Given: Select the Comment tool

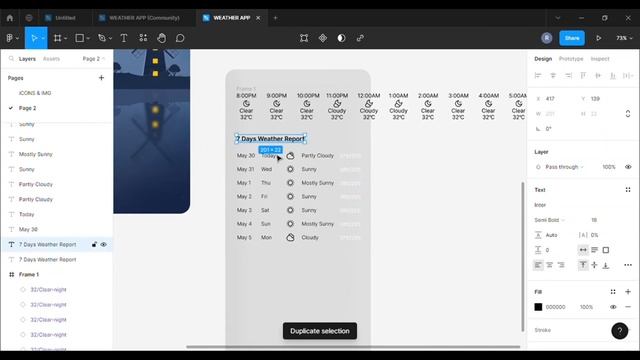Looking at the screenshot, I should (180, 38).
